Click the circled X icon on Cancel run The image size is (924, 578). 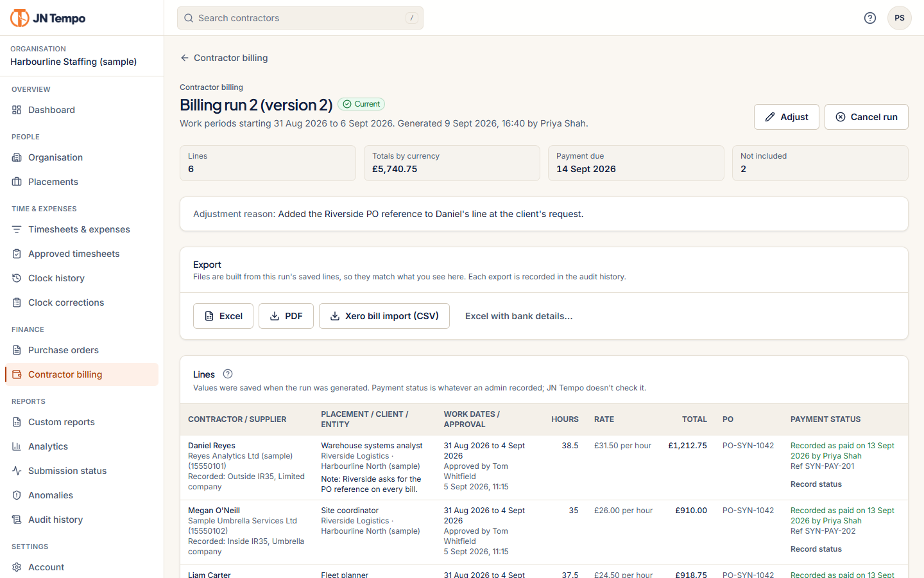[x=841, y=117]
